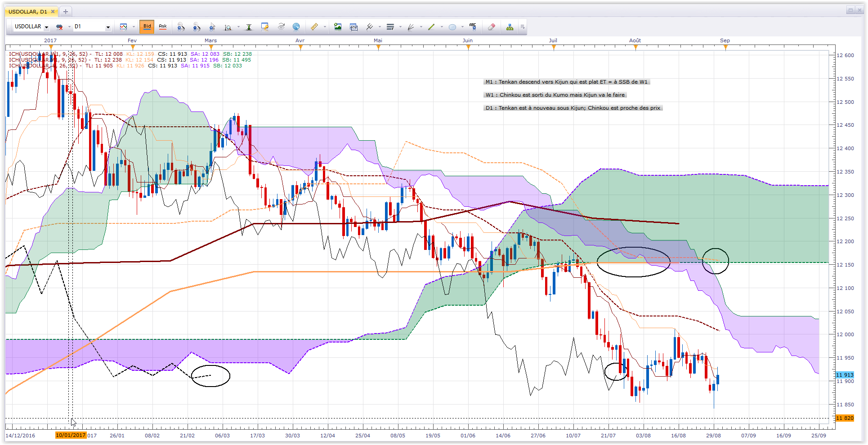
Task: Select the yellow ruler measure tool
Action: pyautogui.click(x=314, y=27)
